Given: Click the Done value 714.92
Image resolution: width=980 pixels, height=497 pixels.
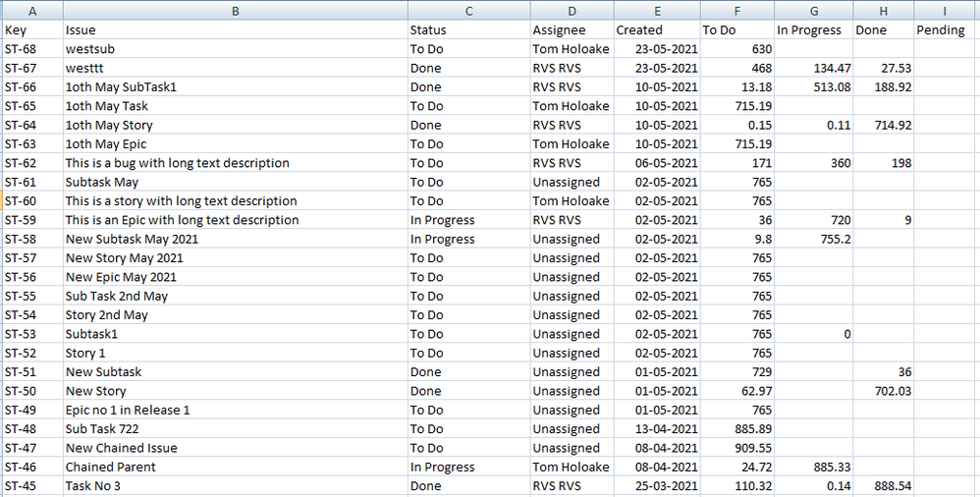Looking at the screenshot, I should point(883,125).
